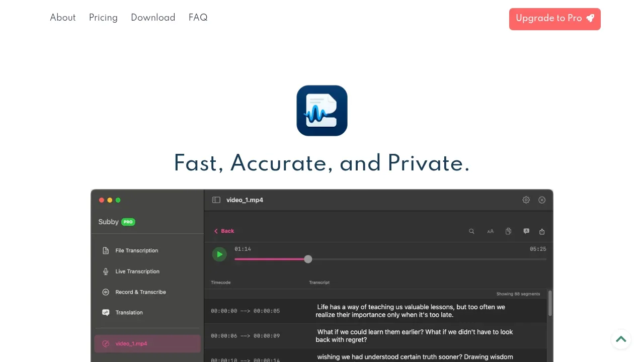Close video_1.mp4 with the circled X
The image size is (644, 362).
coord(542,200)
